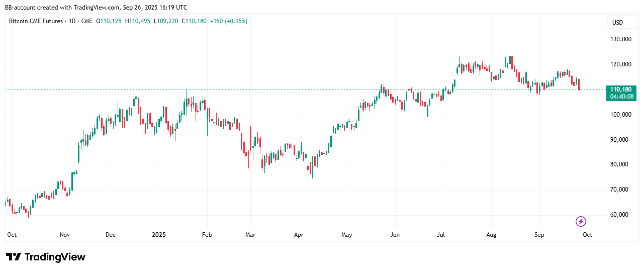Click the +160 (+0.15%) change value

coord(228,21)
